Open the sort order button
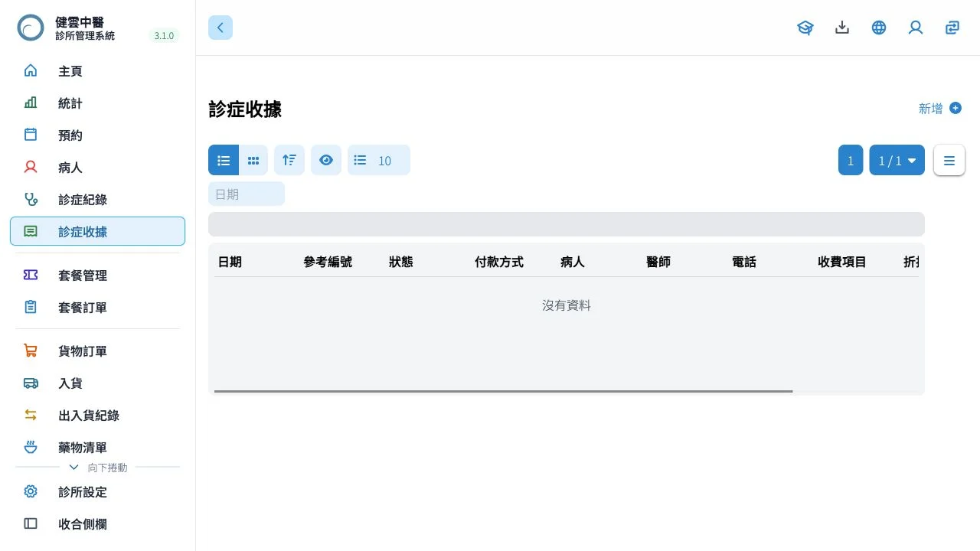Screen dimensions: 980x551 tap(289, 160)
